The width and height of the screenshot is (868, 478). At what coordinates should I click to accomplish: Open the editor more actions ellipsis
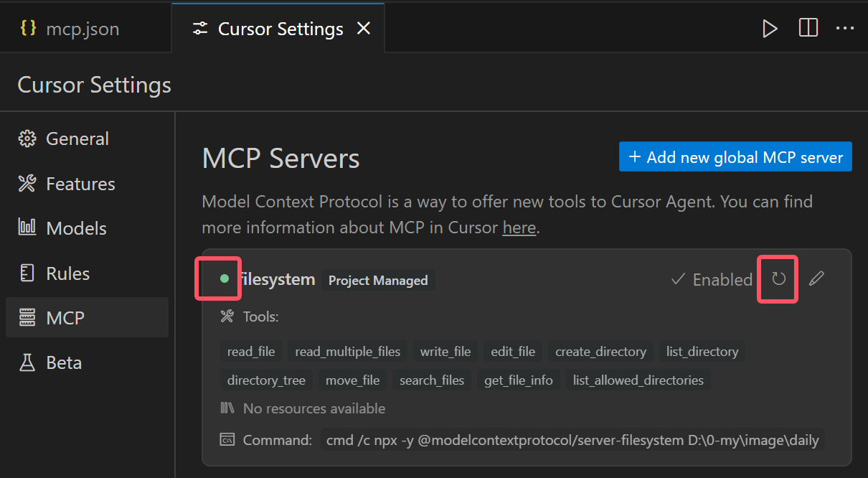(845, 29)
